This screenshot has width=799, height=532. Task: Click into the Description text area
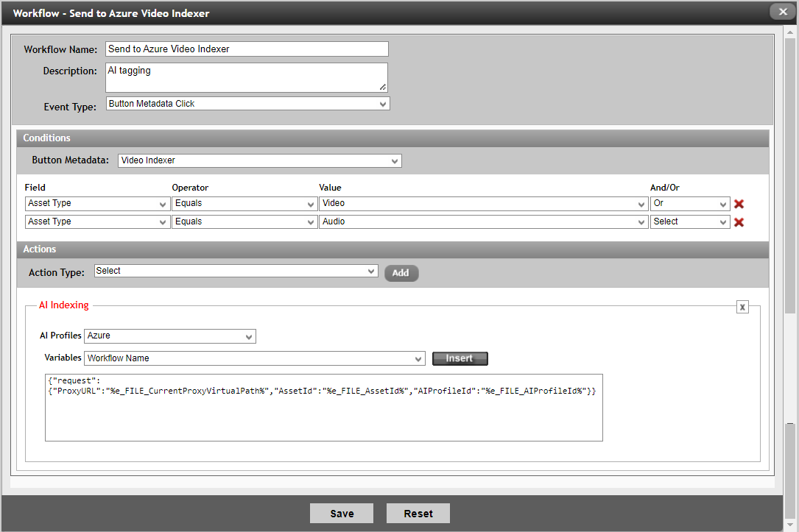[x=247, y=77]
